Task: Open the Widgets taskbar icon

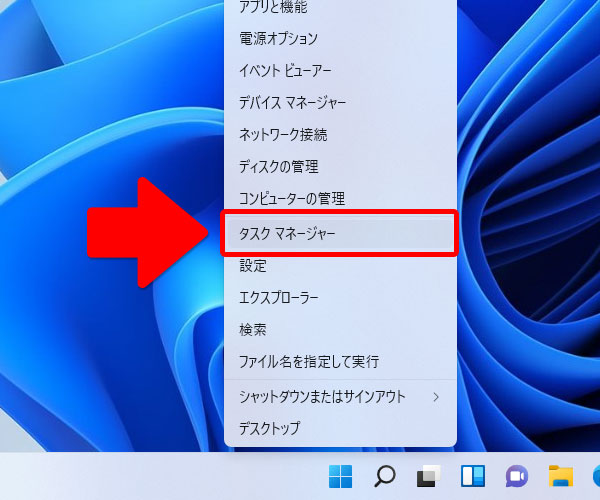Action: coord(473,476)
